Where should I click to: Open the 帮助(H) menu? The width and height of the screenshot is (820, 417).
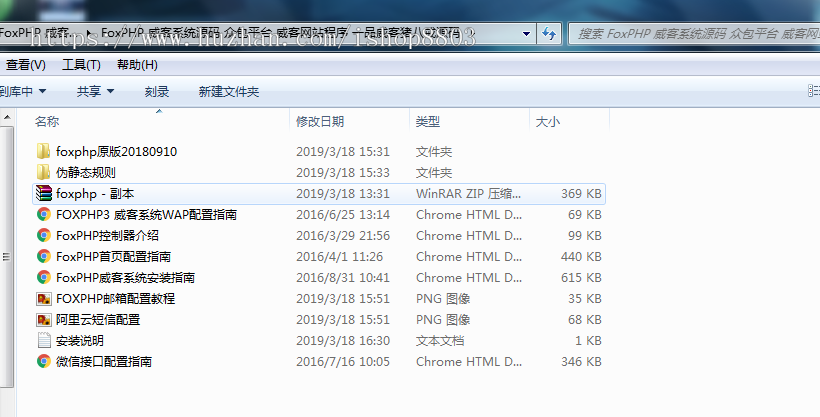pyautogui.click(x=137, y=65)
